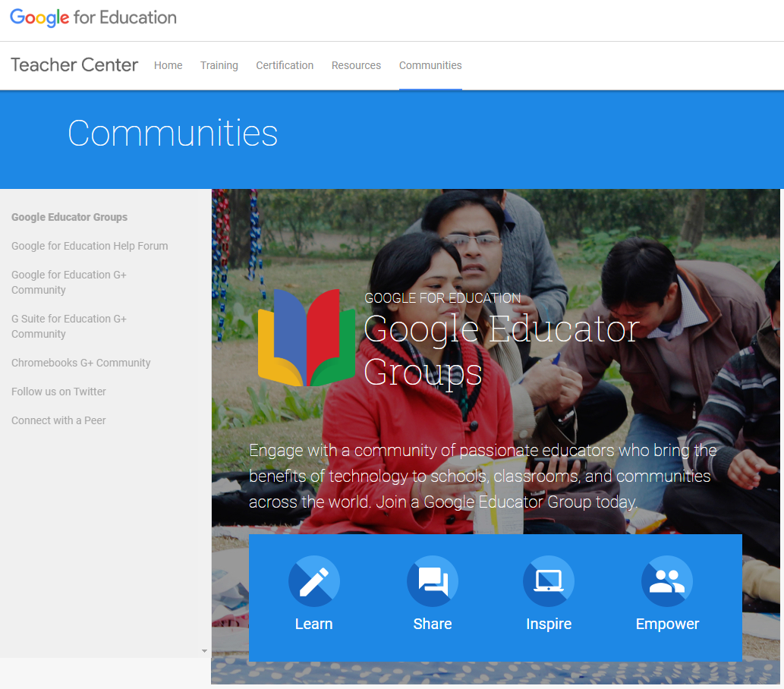Go to the Certification nav item
The height and width of the screenshot is (689, 784).
pyautogui.click(x=285, y=65)
